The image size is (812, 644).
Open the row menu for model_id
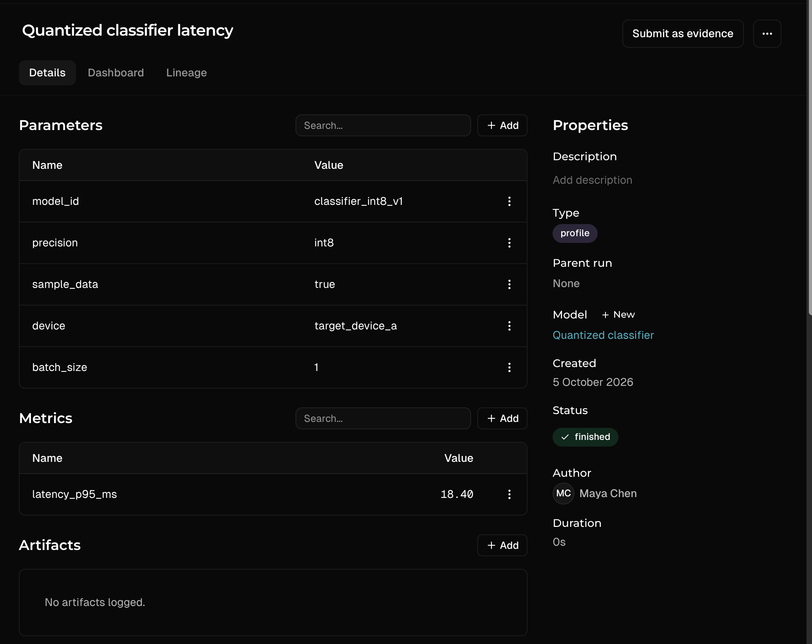[x=509, y=201]
